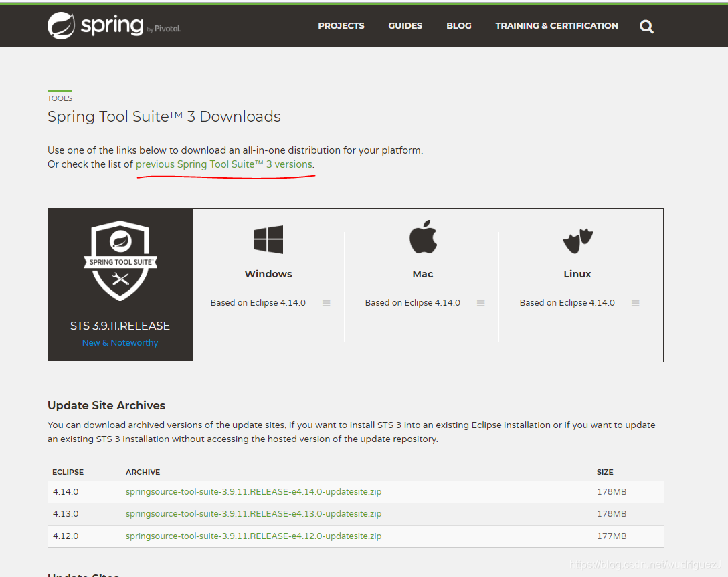Viewport: 728px width, 577px height.
Task: Open the New & Noteworthy link
Action: coord(120,342)
